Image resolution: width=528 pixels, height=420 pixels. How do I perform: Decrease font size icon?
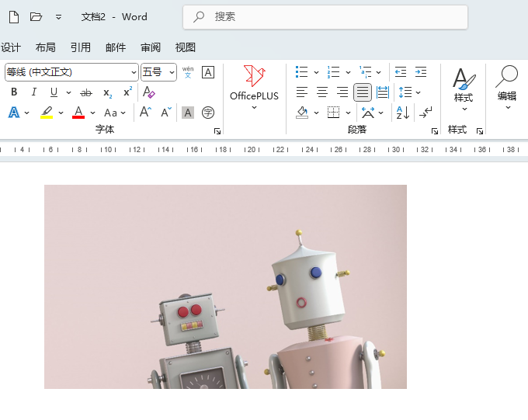coord(166,112)
